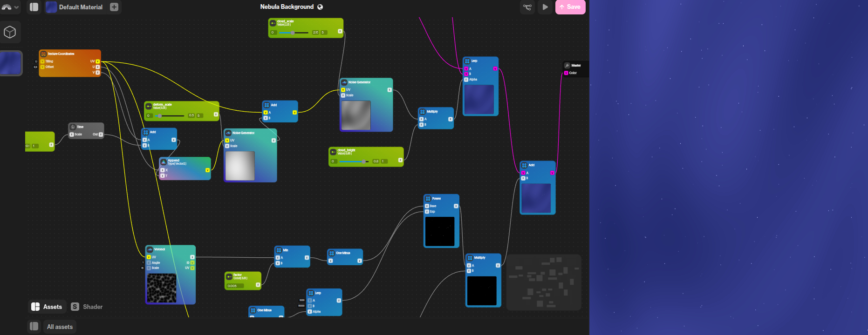Click the globe icon next to Nebula Background

click(320, 7)
